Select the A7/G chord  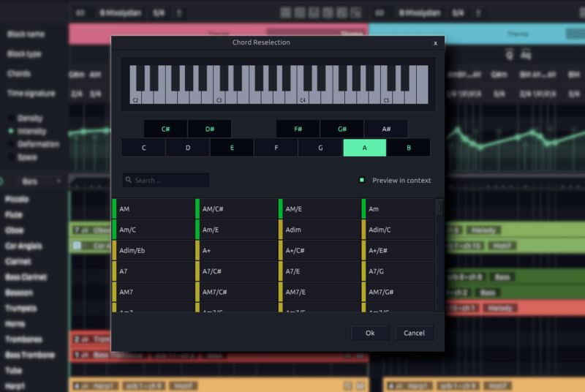(x=401, y=271)
